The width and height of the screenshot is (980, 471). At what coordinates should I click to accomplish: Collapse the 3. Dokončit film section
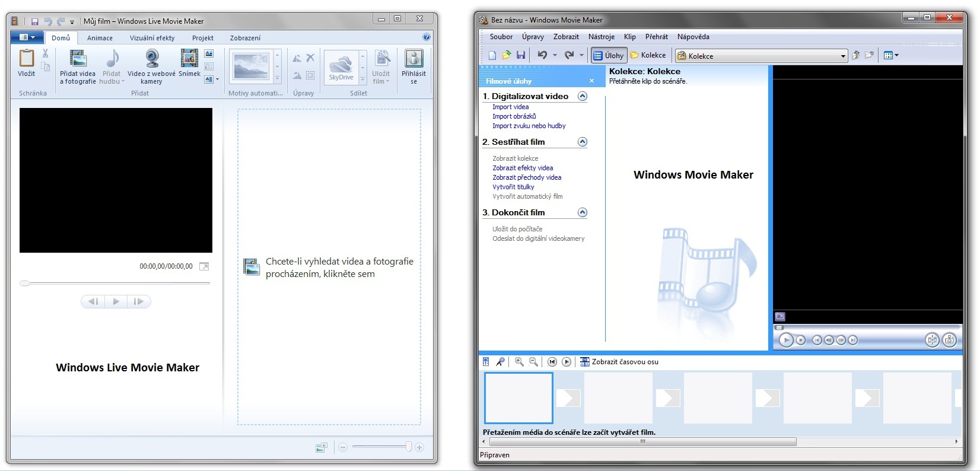point(583,212)
